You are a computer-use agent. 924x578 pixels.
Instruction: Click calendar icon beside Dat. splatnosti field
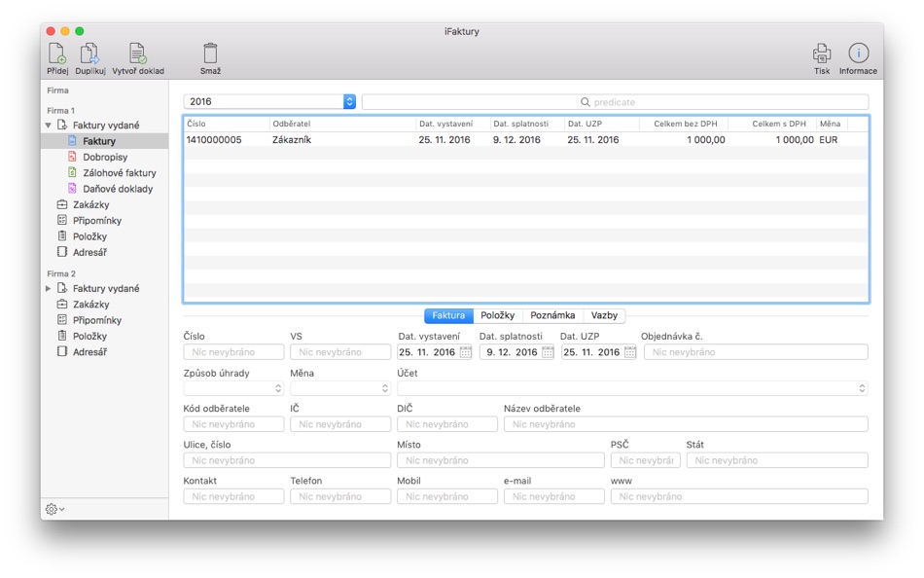[x=548, y=352]
